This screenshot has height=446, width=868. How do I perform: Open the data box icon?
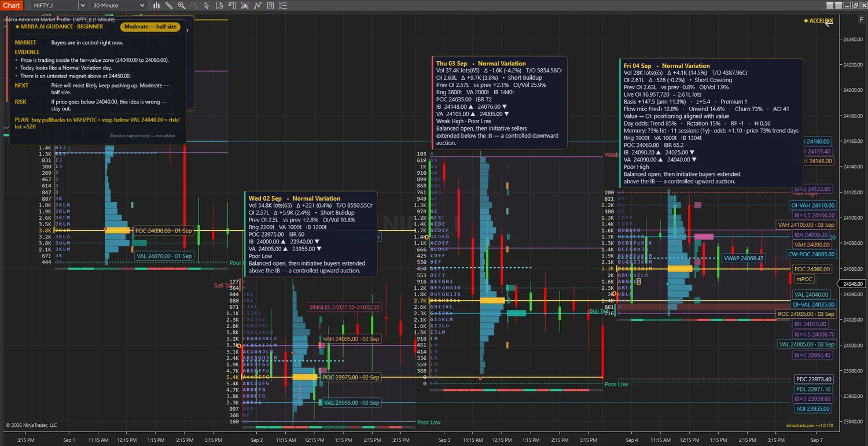(x=219, y=5)
